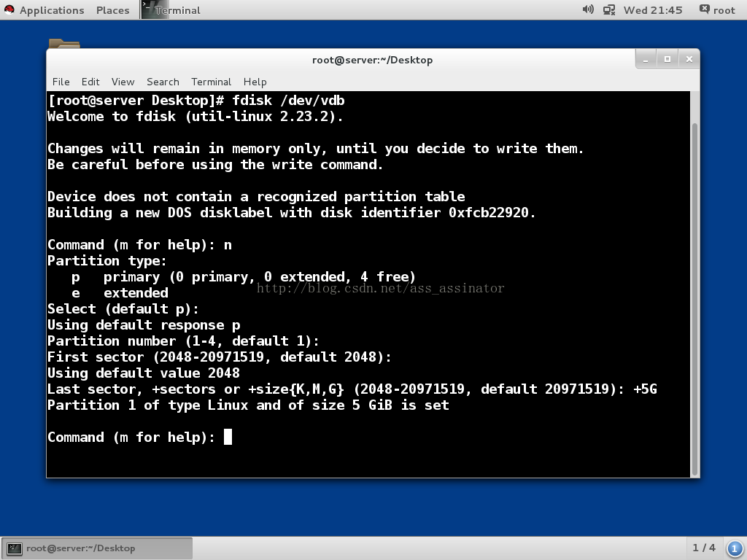
Task: Click the terminal vertical scrollbar
Action: pyautogui.click(x=694, y=298)
